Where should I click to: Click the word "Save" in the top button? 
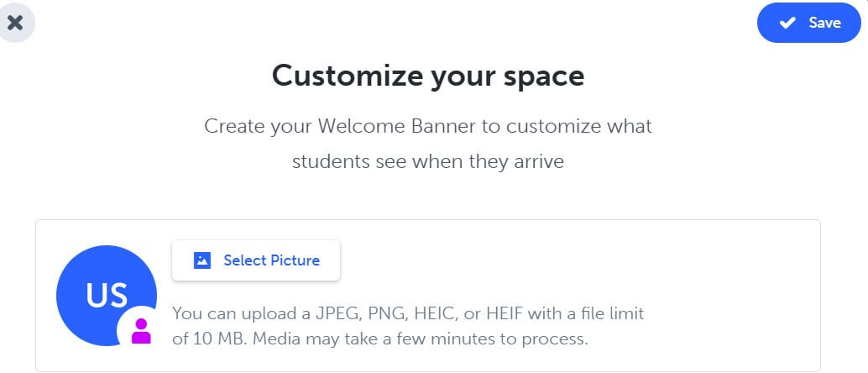click(x=824, y=23)
